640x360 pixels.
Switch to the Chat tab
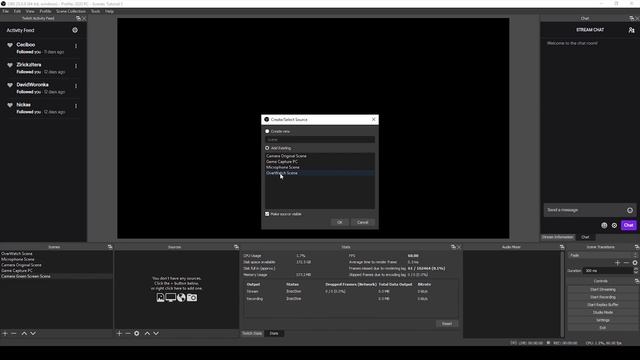click(x=585, y=237)
